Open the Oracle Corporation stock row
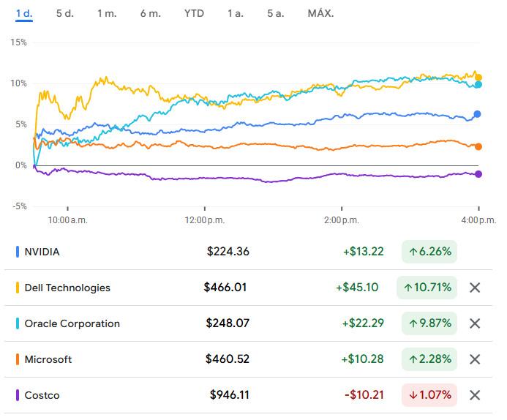This screenshot has width=507, height=420. 248,323
